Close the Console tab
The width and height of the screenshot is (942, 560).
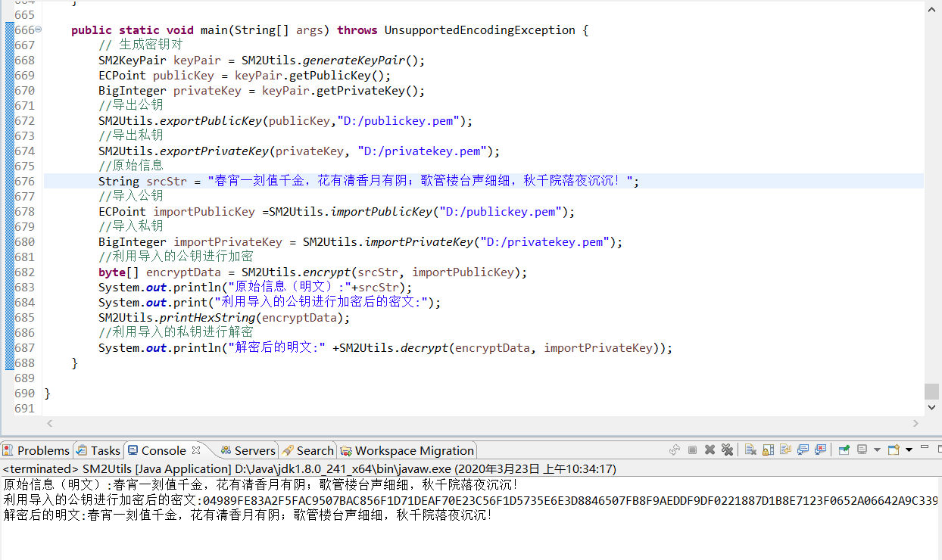click(196, 450)
